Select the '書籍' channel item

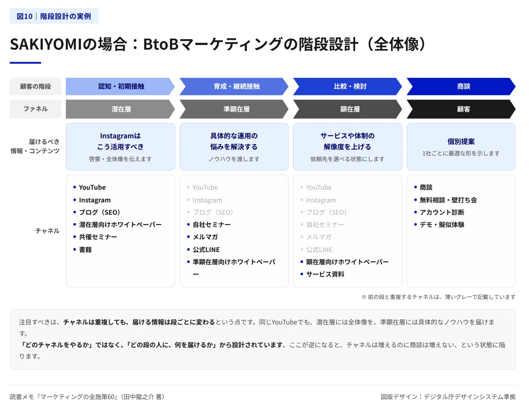(86, 250)
